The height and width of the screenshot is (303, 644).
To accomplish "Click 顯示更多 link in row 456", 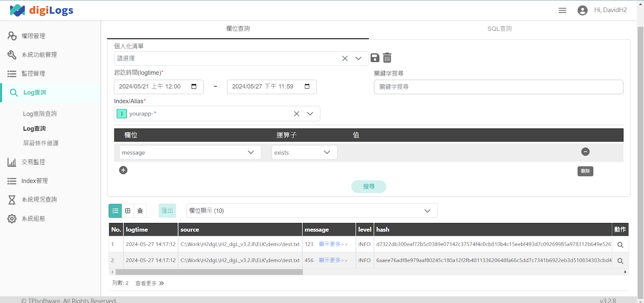I will pyautogui.click(x=333, y=260).
